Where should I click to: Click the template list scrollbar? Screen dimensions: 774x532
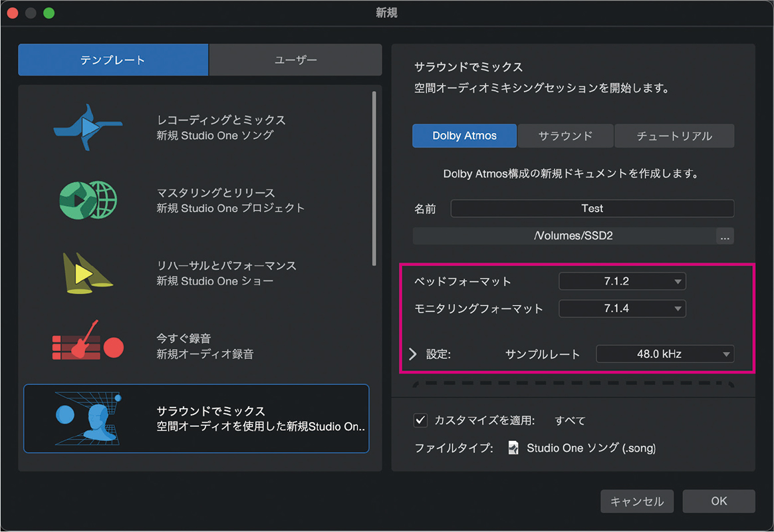point(374,179)
